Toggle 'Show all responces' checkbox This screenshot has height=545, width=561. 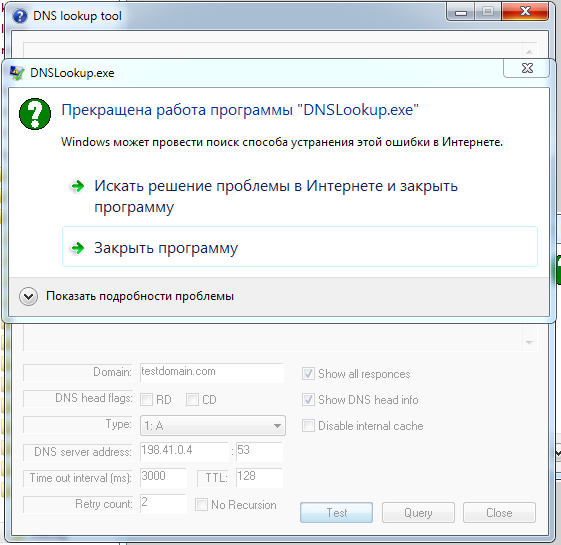click(308, 374)
